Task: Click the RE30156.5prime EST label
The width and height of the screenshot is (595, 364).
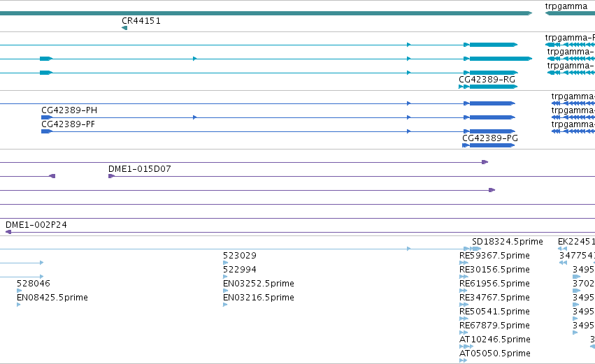Action: point(494,270)
